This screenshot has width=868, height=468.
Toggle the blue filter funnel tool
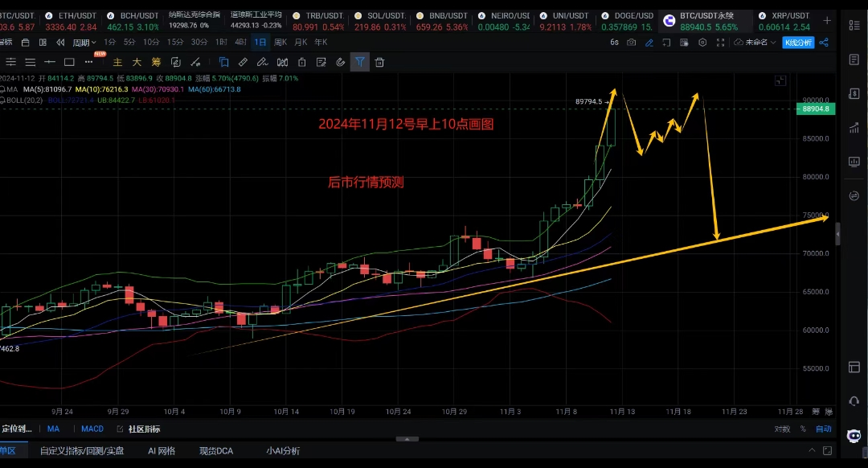[359, 62]
